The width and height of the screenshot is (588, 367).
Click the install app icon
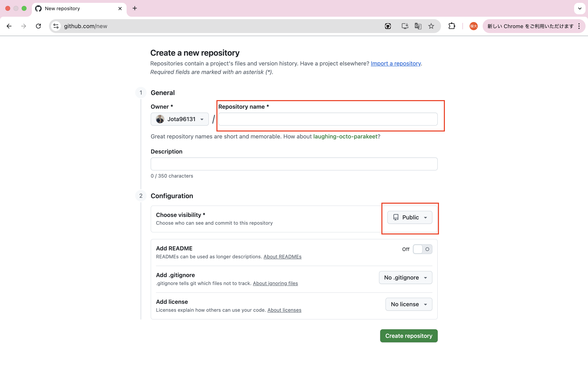tap(404, 26)
